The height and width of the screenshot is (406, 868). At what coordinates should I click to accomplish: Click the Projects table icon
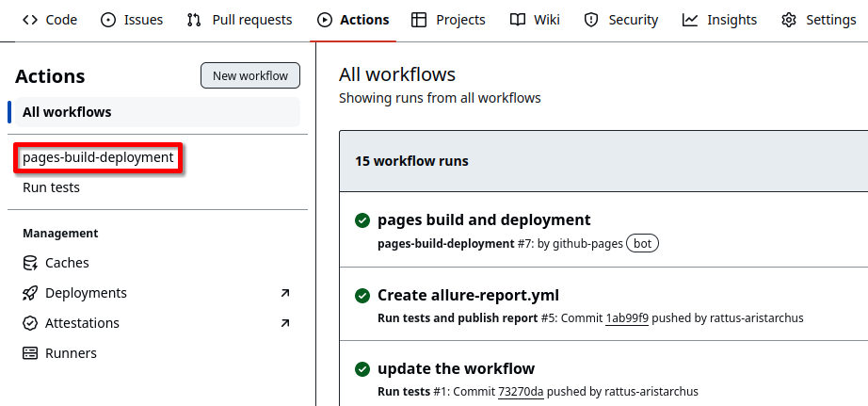pyautogui.click(x=420, y=20)
